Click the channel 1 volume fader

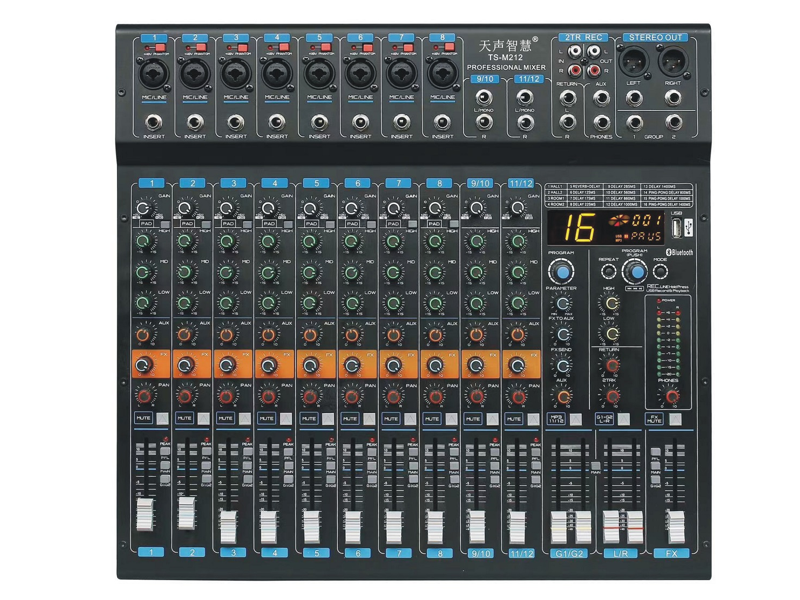coord(146,516)
